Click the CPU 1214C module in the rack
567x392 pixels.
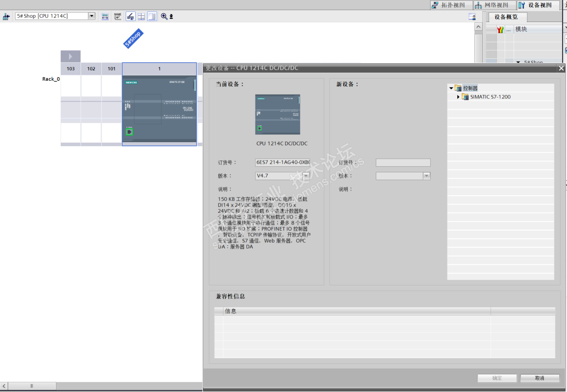coord(159,109)
